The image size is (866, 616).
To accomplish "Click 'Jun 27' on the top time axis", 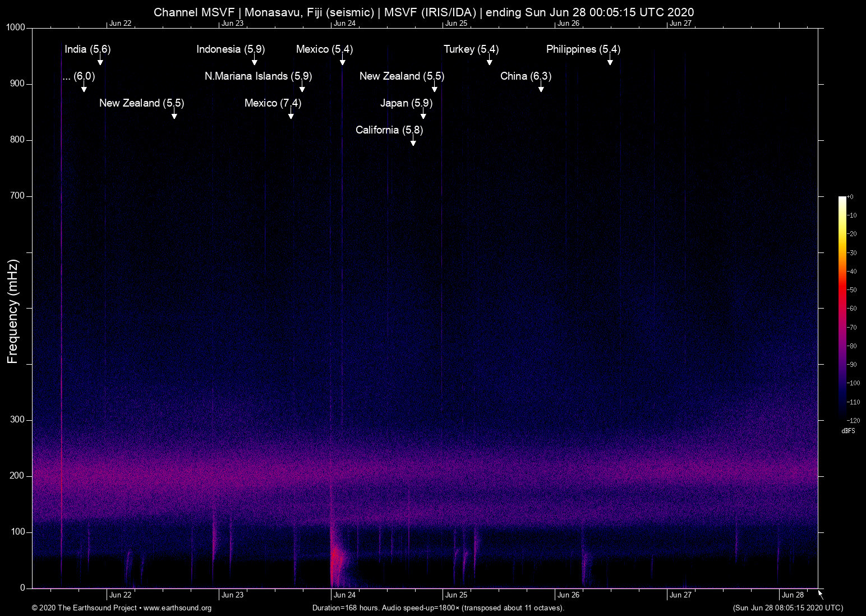I will [681, 24].
